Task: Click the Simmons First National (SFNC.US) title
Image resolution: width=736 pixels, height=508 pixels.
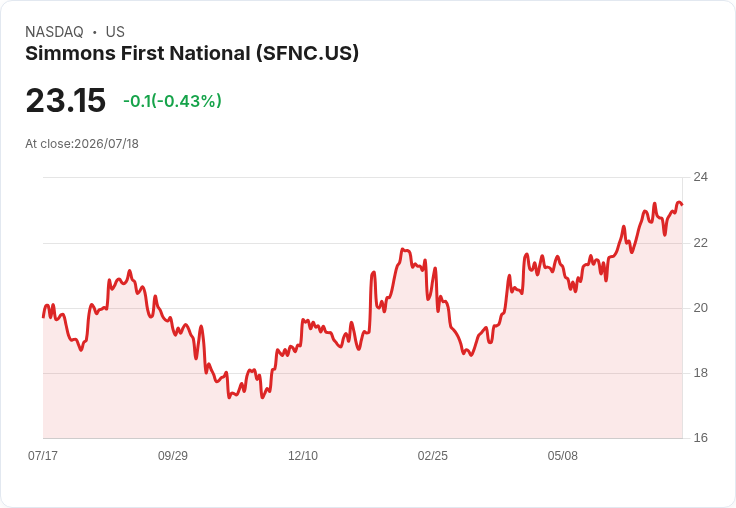Action: coord(192,54)
